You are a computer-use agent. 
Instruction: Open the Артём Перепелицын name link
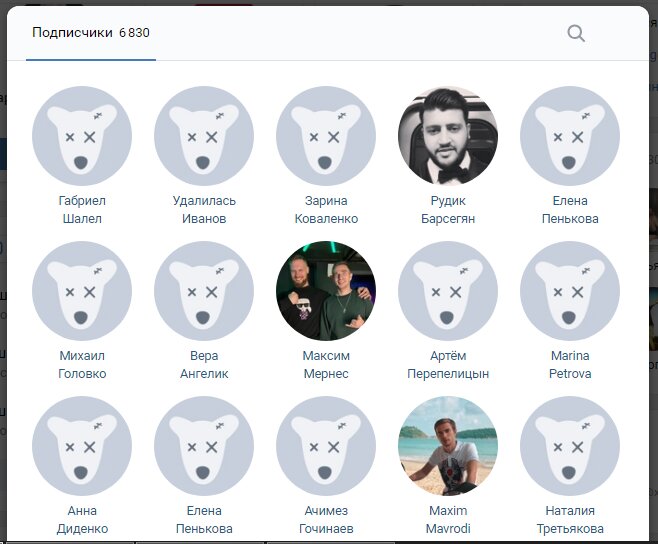[448, 364]
